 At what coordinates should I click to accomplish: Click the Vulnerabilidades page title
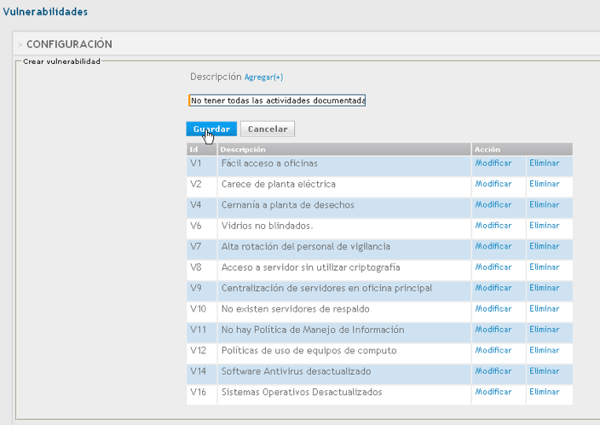pyautogui.click(x=45, y=12)
